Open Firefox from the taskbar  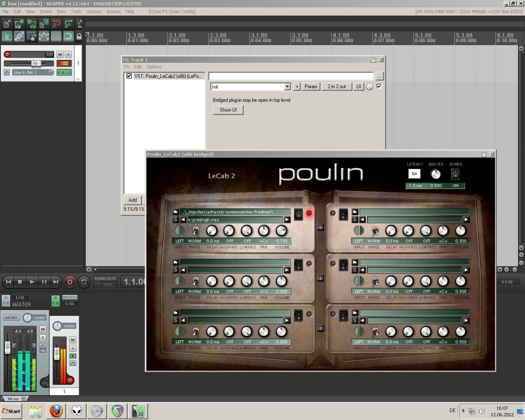(56, 411)
